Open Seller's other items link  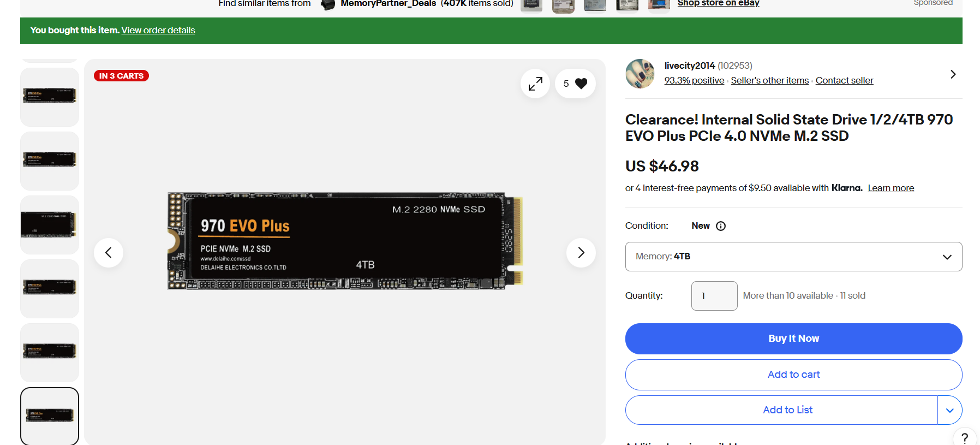click(x=770, y=80)
